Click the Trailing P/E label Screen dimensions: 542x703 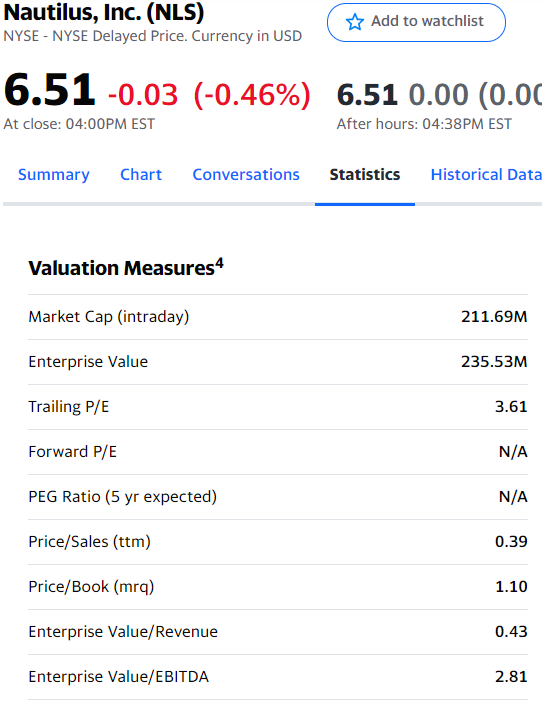coord(69,407)
